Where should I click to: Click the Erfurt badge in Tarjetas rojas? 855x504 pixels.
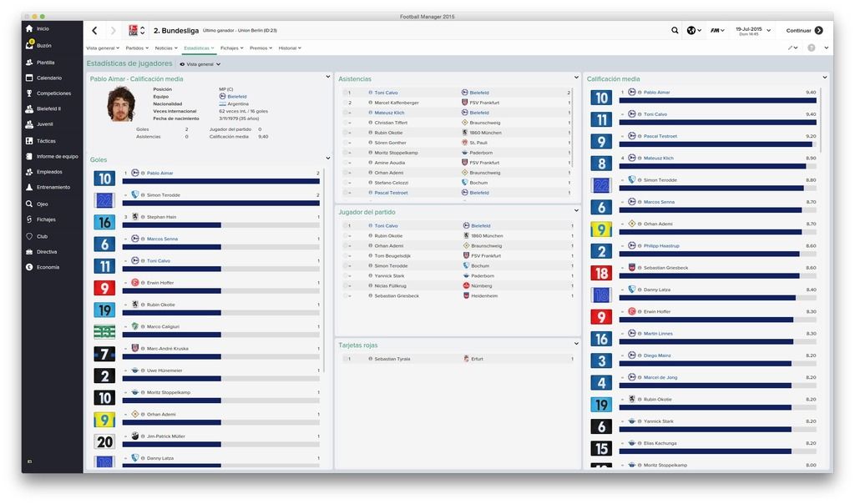pyautogui.click(x=466, y=359)
